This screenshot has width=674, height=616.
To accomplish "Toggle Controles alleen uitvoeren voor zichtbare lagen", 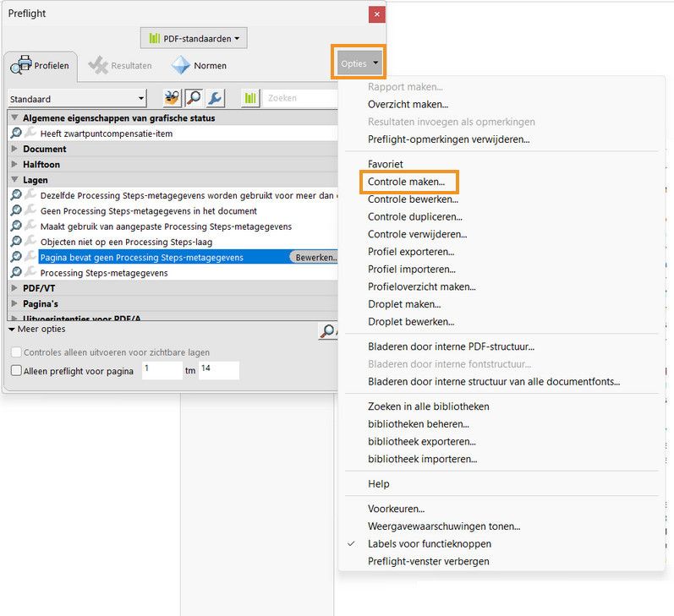I will (16, 352).
